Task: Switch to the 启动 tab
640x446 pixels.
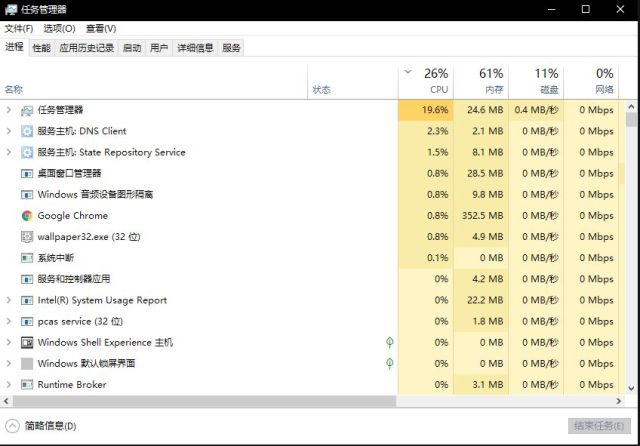Action: click(x=132, y=48)
